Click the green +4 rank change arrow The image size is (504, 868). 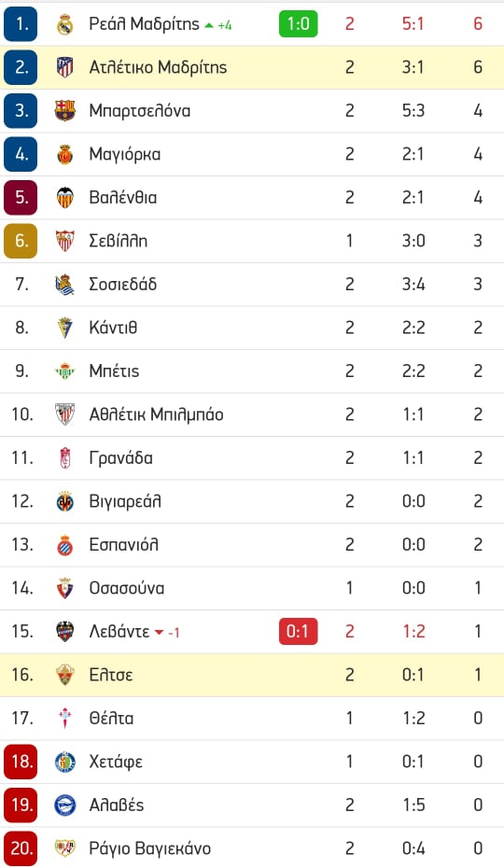coord(209,25)
